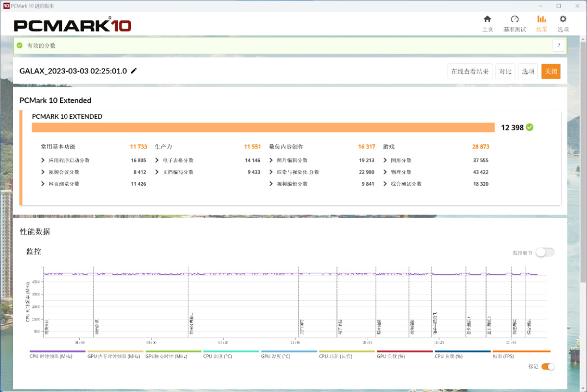
Task: Expand the 照片编辑分数 row
Action: pyautogui.click(x=271, y=160)
